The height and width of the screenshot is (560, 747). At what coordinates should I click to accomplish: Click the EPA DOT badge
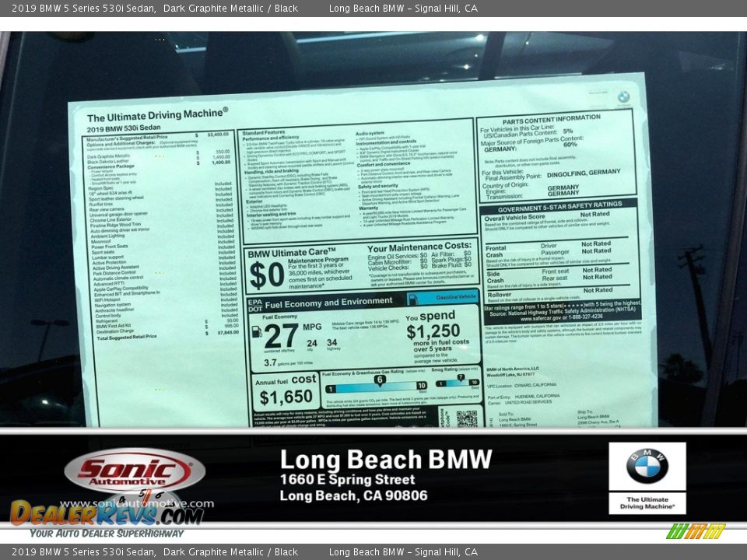[x=255, y=305]
